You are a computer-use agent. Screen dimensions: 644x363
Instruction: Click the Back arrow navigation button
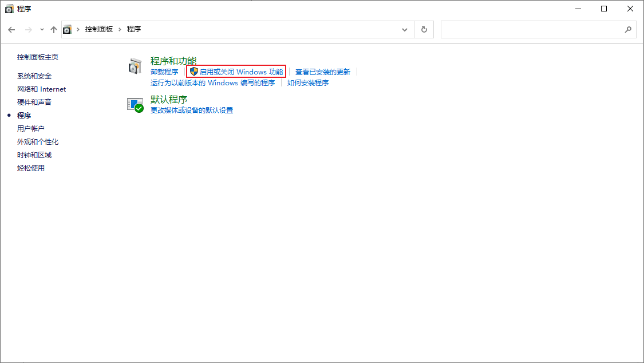11,30
